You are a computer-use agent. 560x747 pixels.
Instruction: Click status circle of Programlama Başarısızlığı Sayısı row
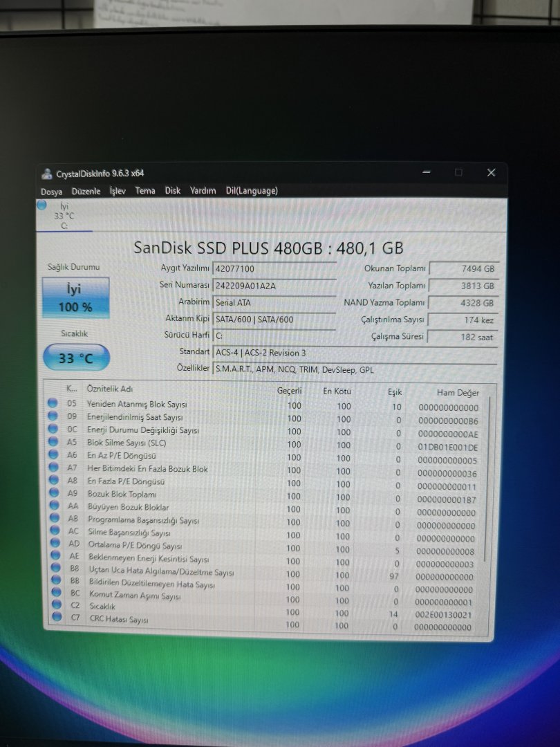[55, 518]
